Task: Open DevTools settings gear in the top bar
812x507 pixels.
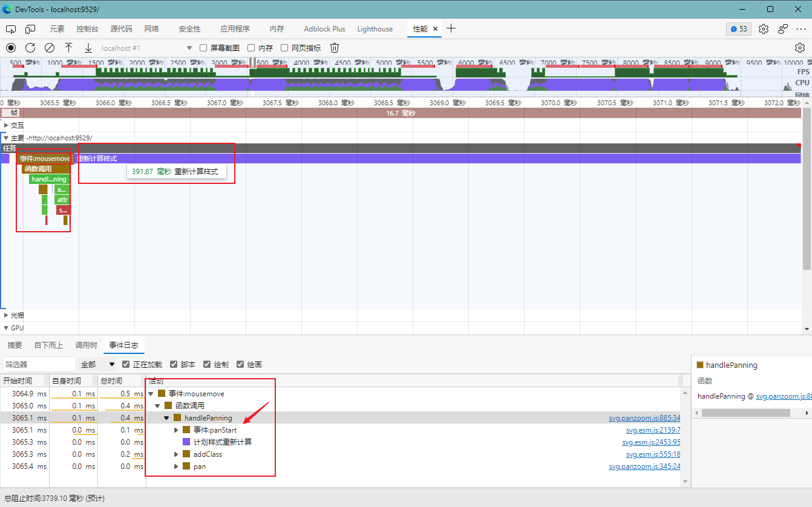Action: 764,29
